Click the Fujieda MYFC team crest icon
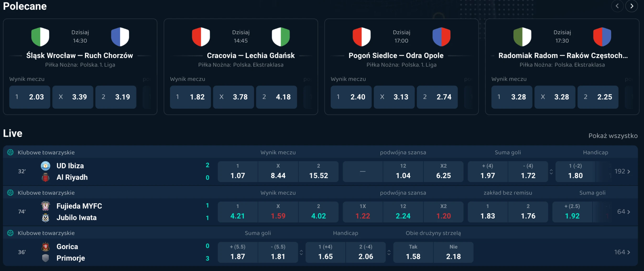 pos(45,206)
